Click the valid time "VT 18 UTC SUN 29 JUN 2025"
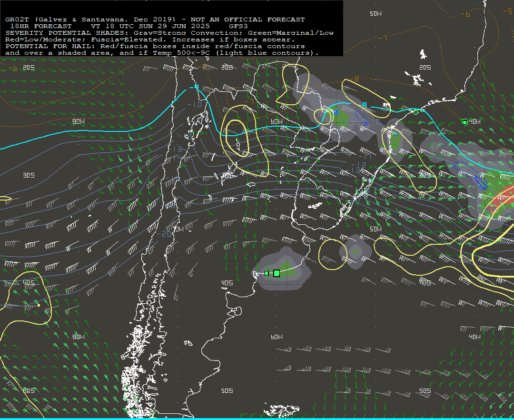The width and height of the screenshot is (514, 420). 150,26
